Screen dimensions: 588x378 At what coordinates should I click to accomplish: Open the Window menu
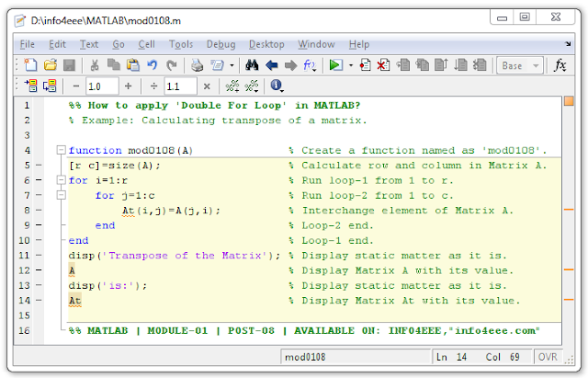(316, 44)
